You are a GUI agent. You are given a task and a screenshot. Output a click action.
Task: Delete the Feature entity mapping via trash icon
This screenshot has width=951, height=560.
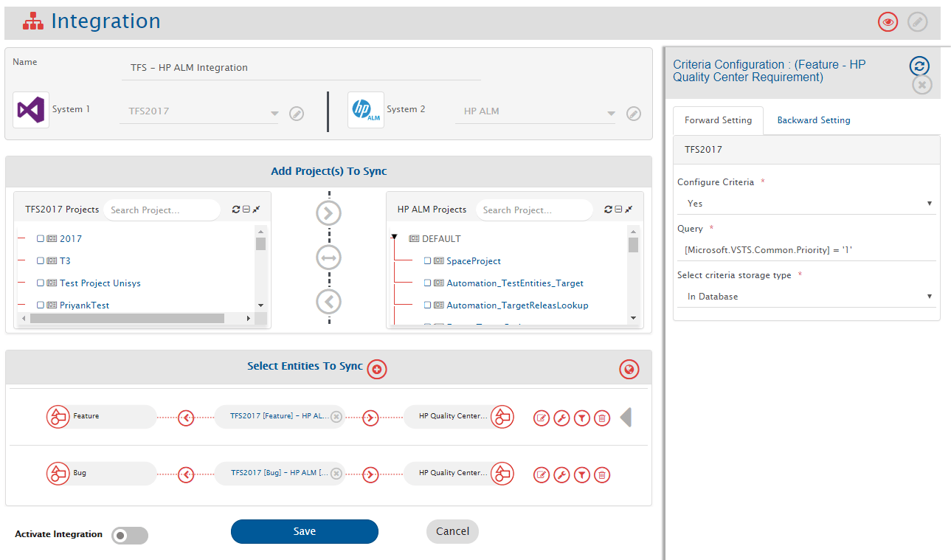coord(602,418)
